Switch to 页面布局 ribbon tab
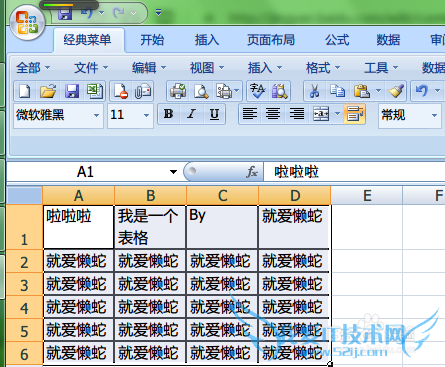The height and width of the screenshot is (367, 445). click(271, 40)
